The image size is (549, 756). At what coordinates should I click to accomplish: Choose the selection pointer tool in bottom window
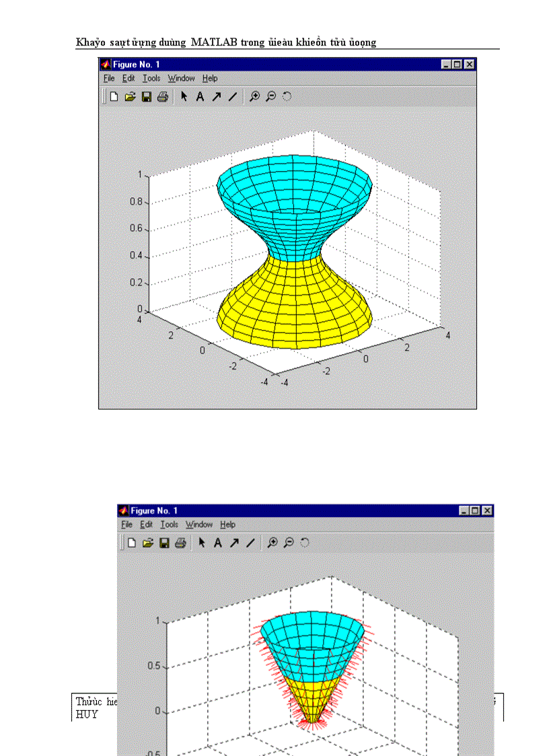pyautogui.click(x=200, y=543)
